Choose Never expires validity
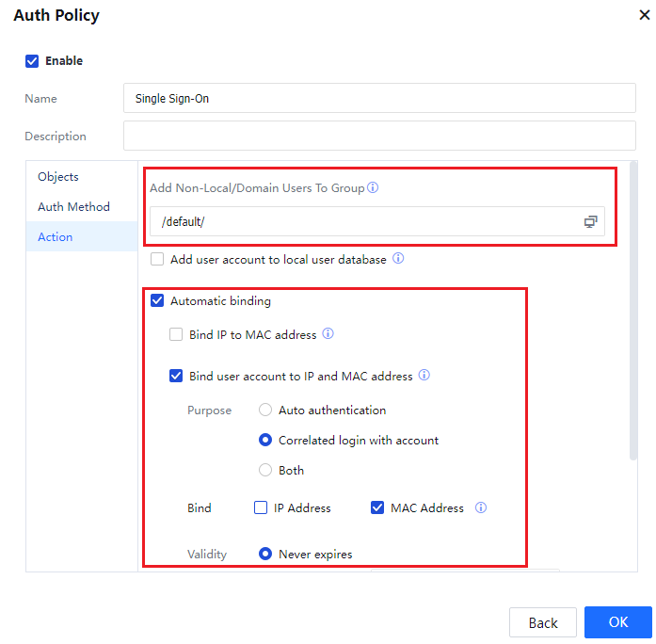Image resolution: width=656 pixels, height=644 pixels. pos(265,555)
